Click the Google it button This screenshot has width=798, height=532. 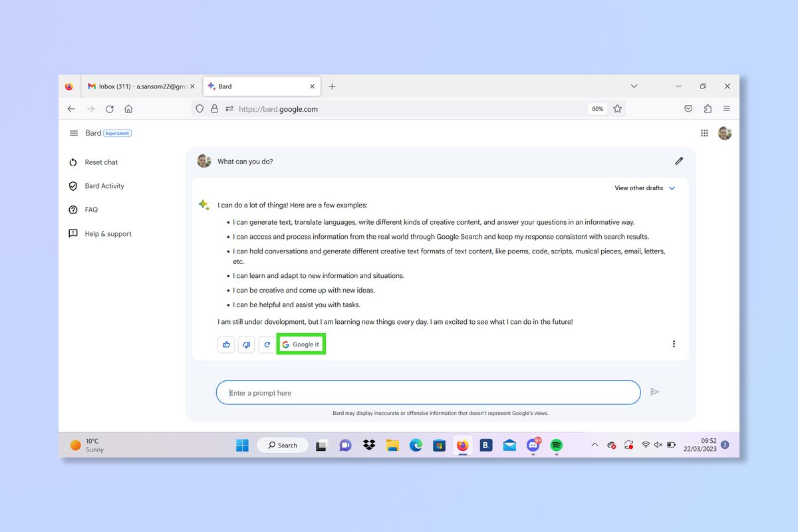pos(301,344)
